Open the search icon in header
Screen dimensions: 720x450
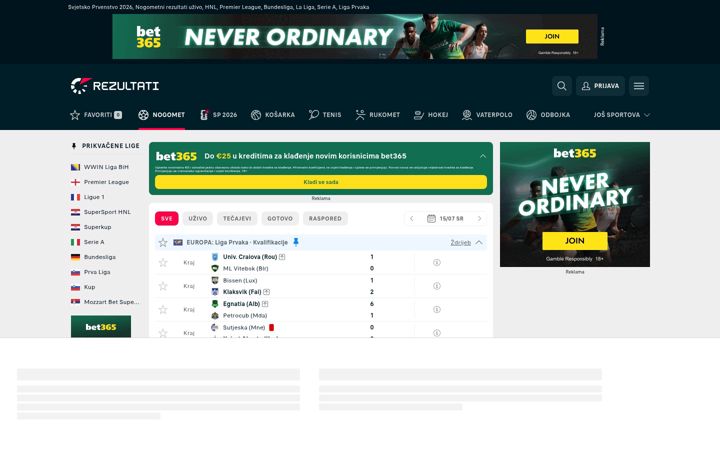562,86
